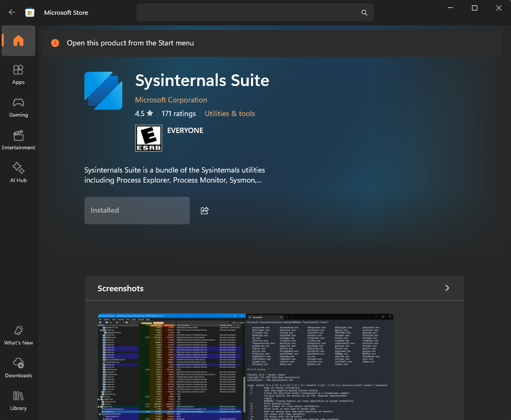Expand Screenshots section with chevron arrow
The width and height of the screenshot is (511, 420).
pyautogui.click(x=447, y=288)
